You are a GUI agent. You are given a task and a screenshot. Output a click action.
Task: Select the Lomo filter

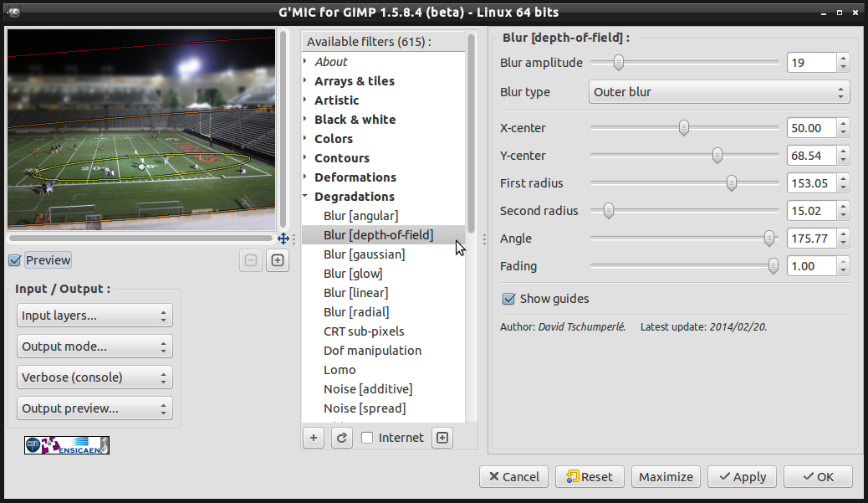340,370
